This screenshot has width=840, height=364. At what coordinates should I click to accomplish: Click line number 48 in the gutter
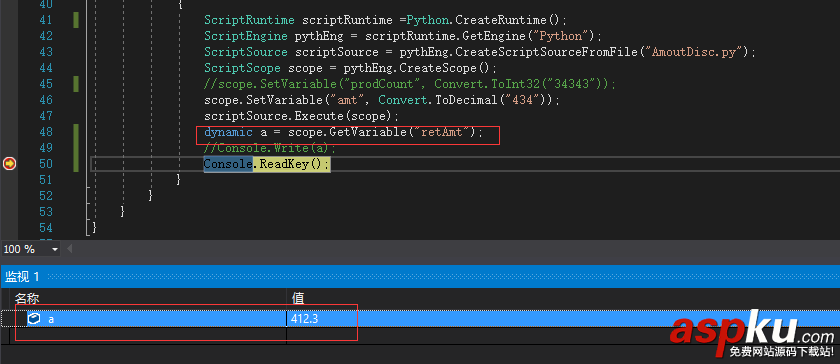pyautogui.click(x=46, y=132)
